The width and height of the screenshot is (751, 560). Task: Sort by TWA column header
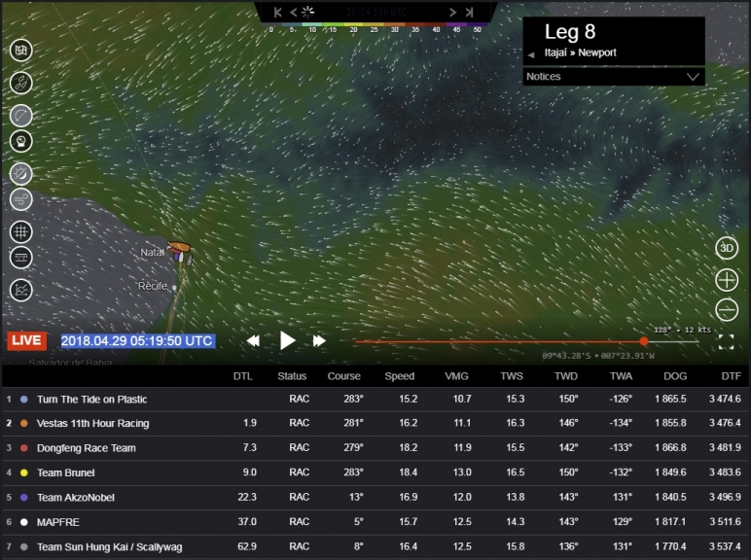point(622,376)
